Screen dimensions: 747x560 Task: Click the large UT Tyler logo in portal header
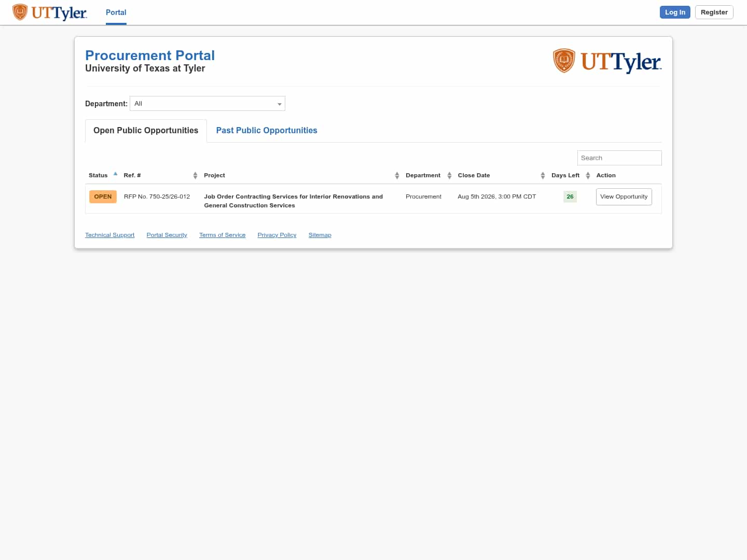click(607, 61)
